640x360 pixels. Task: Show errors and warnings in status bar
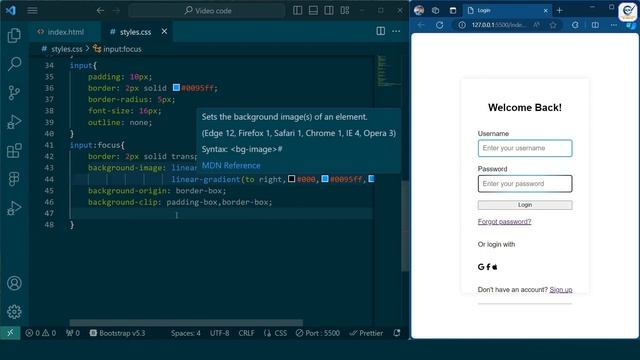[40, 333]
